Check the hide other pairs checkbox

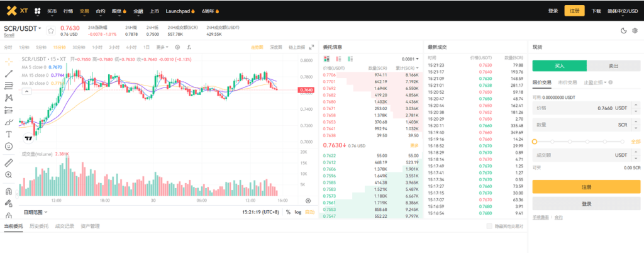490,226
